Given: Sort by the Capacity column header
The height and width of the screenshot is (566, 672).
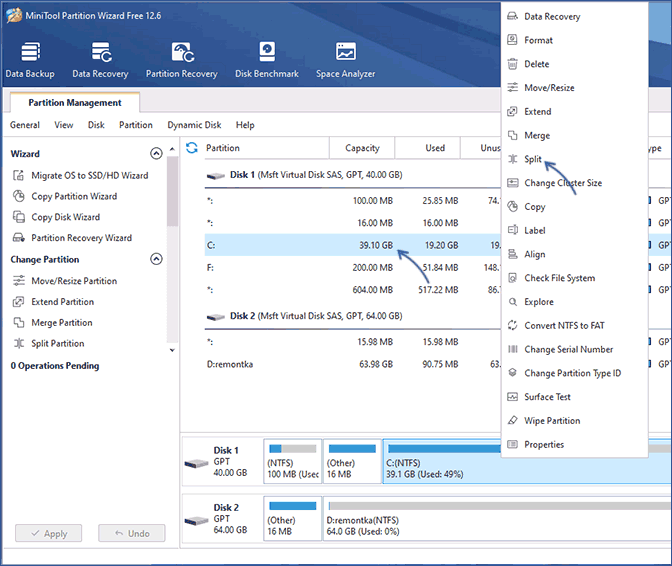Looking at the screenshot, I should pos(362,148).
